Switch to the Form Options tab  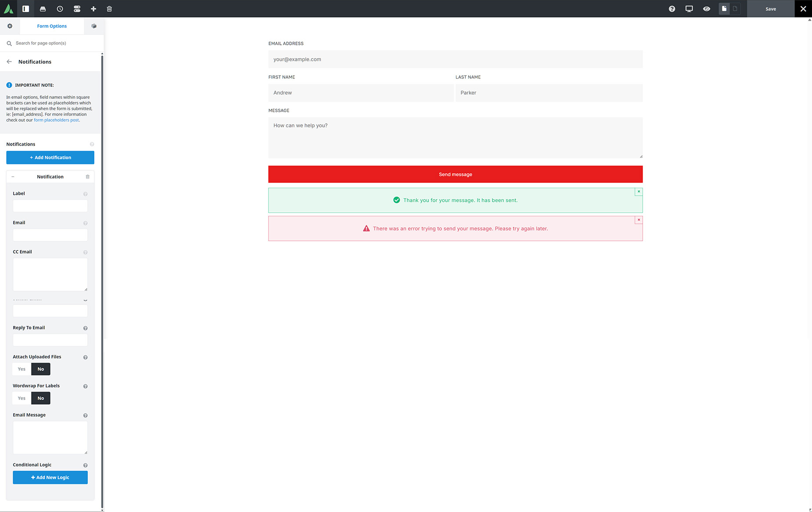pyautogui.click(x=52, y=26)
